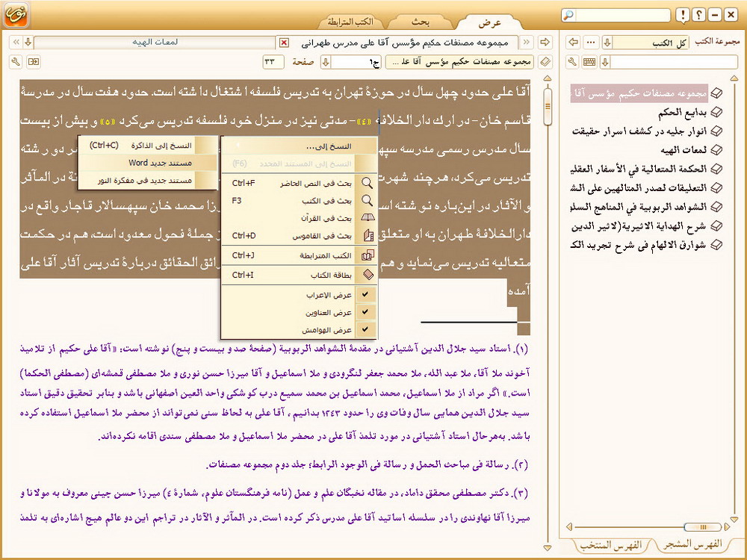Click the Noor application logo icon
The image size is (747, 560).
pos(18,14)
